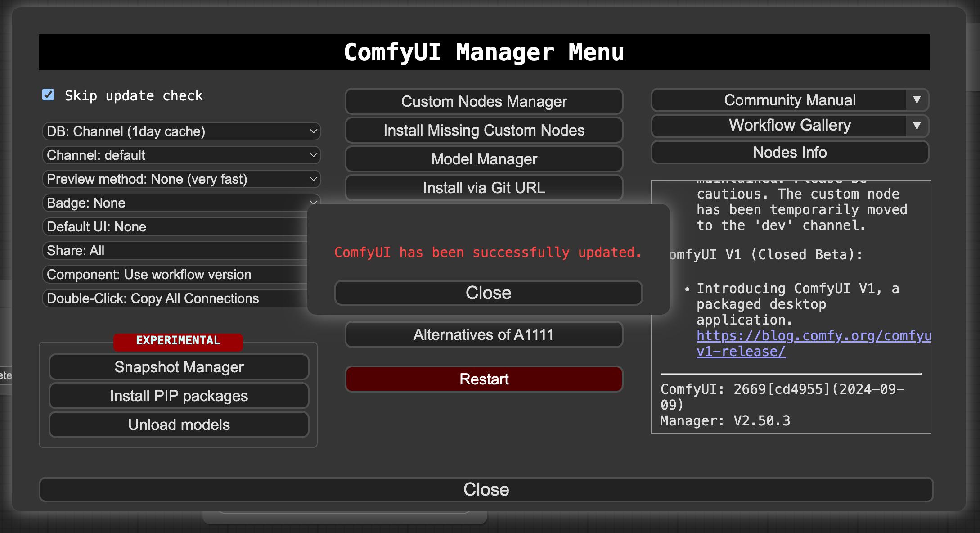This screenshot has width=980, height=533.
Task: Close the ComfyUI Manager Menu
Action: [486, 489]
